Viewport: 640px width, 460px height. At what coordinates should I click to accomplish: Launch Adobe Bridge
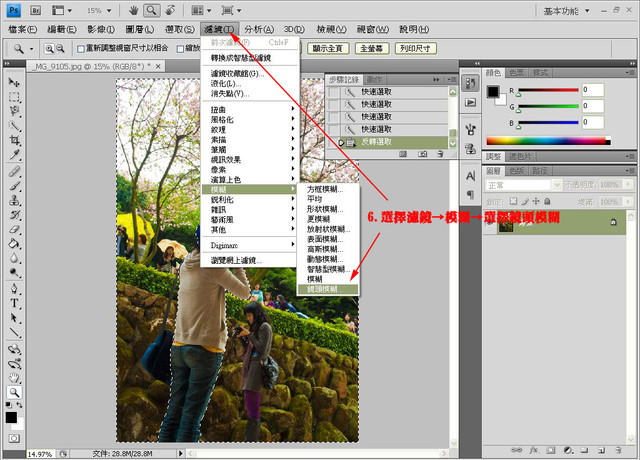coord(36,10)
